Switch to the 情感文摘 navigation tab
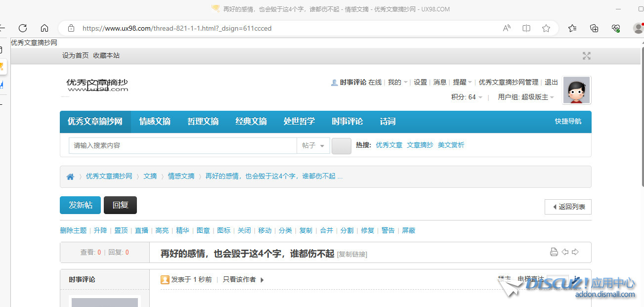This screenshot has width=644, height=307. tap(155, 121)
